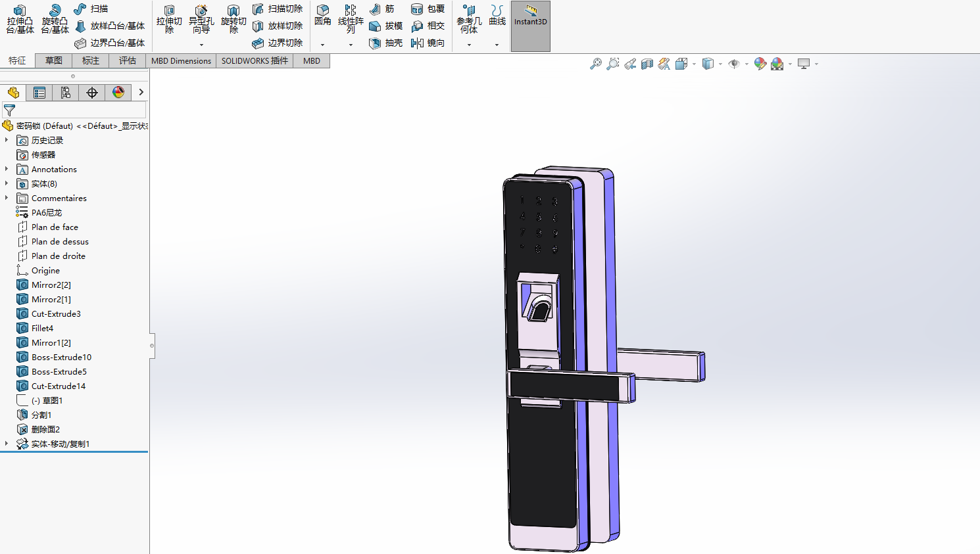Open the DisplayManager appearance tab
This screenshot has height=554, width=980.
pyautogui.click(x=118, y=93)
